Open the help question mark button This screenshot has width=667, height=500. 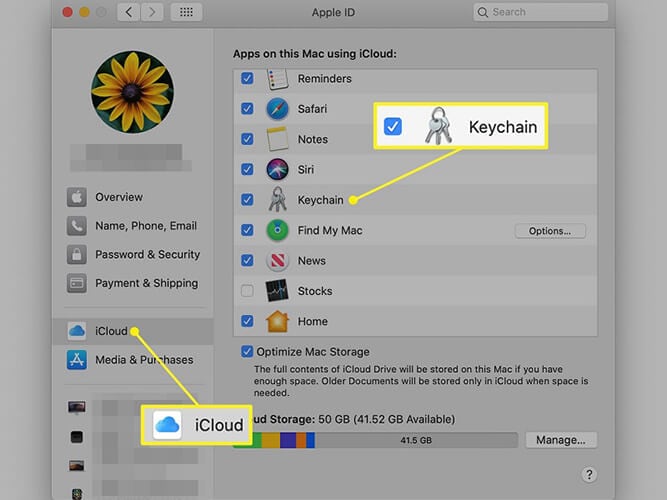[589, 474]
